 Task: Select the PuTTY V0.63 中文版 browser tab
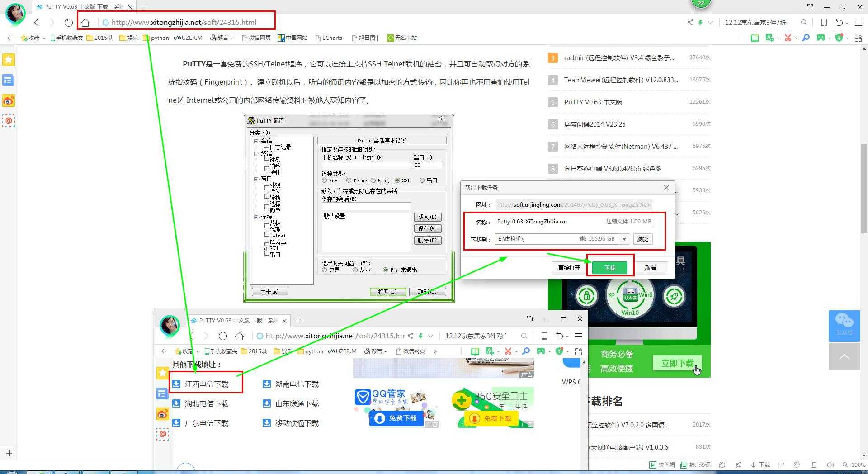coord(85,7)
